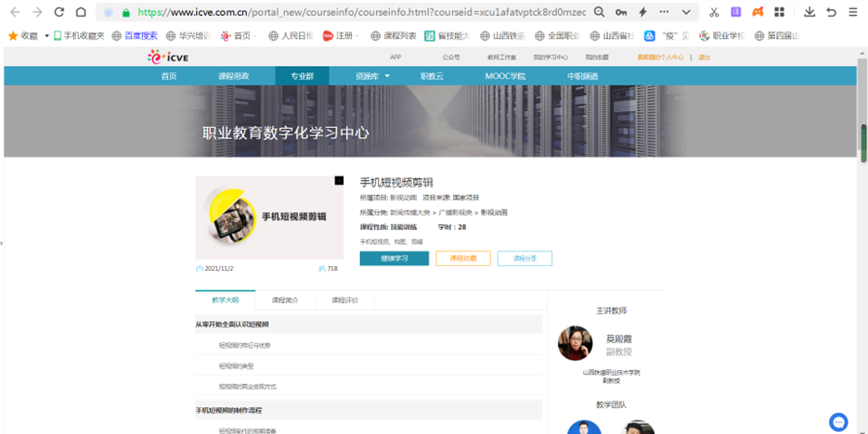Screen dimensions: 868x434
Task: Open the 百度搜索 bookmark
Action: tap(135, 36)
